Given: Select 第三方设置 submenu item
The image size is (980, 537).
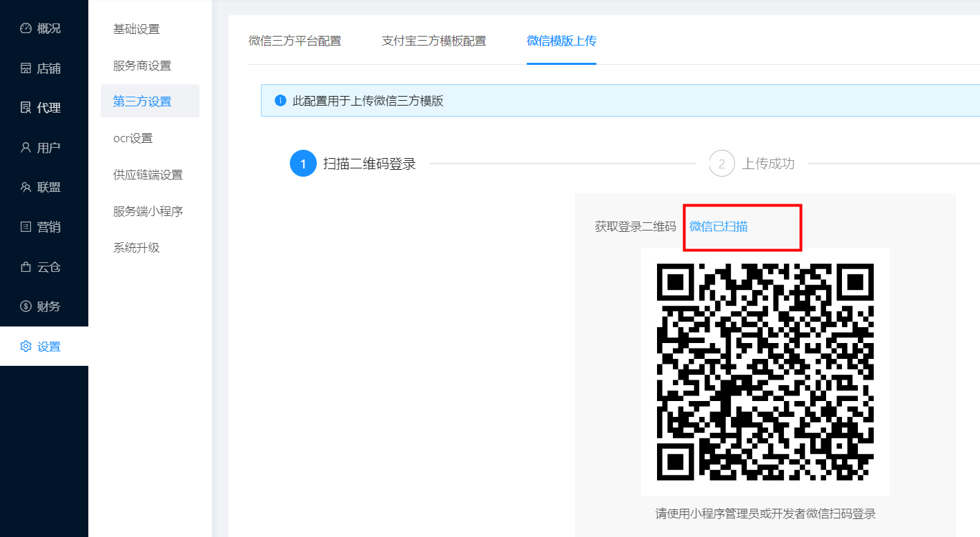Looking at the screenshot, I should tap(150, 101).
